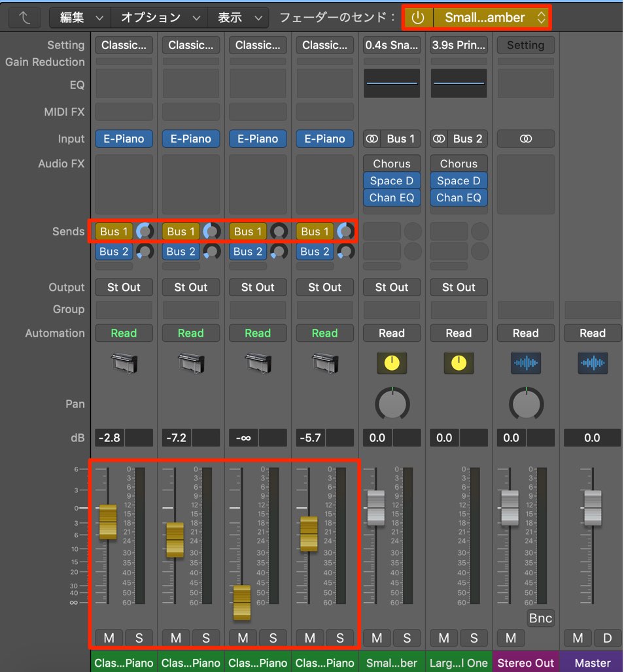Viewport: 624px width, 672px height.
Task: Toggle the fader sends power button
Action: tap(418, 18)
